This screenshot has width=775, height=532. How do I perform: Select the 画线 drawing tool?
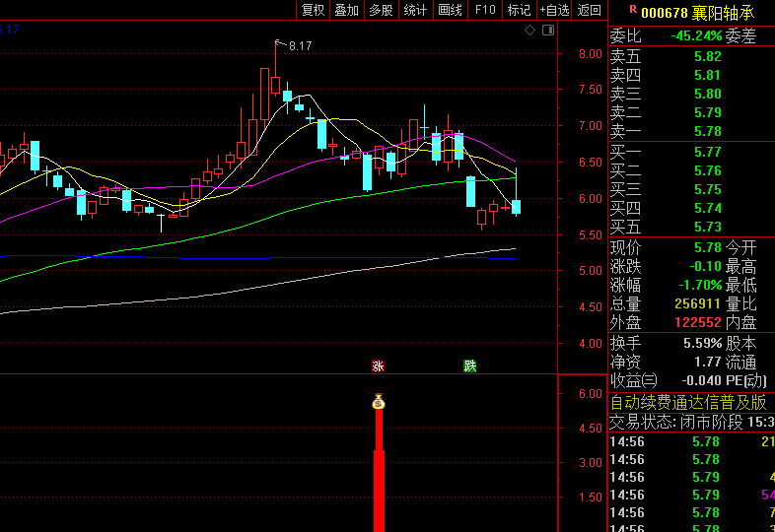pos(450,10)
